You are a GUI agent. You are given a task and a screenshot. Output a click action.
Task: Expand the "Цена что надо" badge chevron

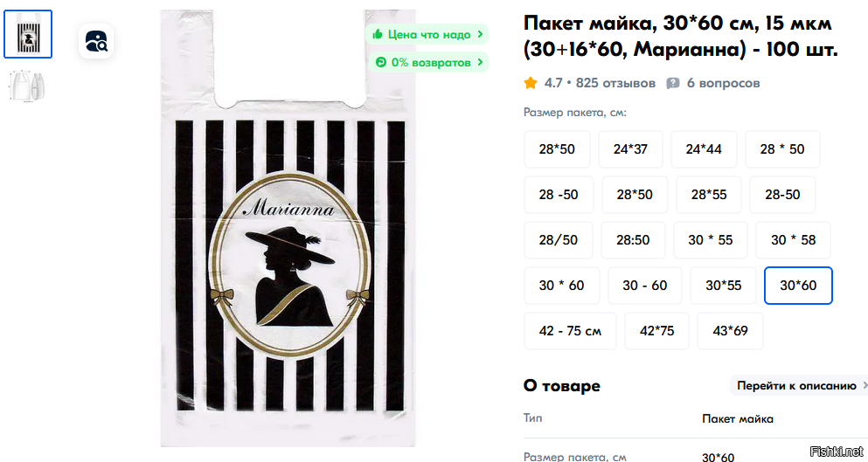480,34
